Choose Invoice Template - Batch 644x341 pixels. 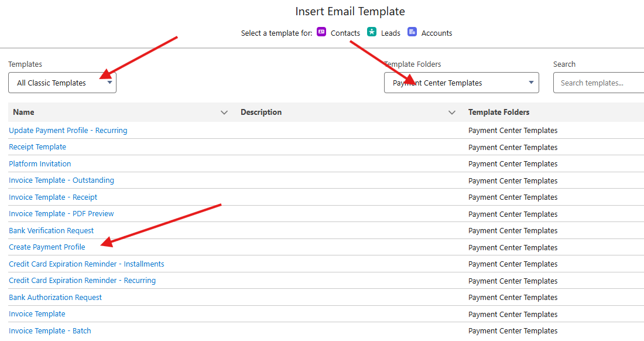coord(50,330)
